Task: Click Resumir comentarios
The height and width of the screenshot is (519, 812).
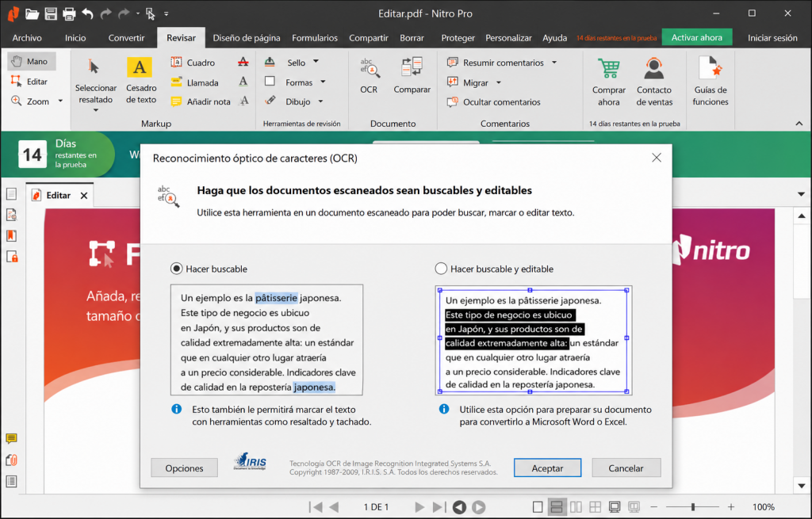Action: (x=496, y=63)
